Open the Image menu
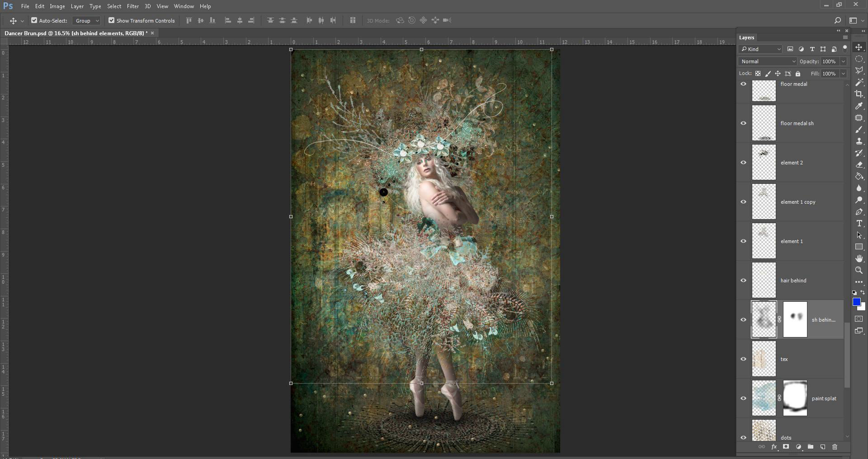Screen dimensions: 868x459 [x=57, y=6]
